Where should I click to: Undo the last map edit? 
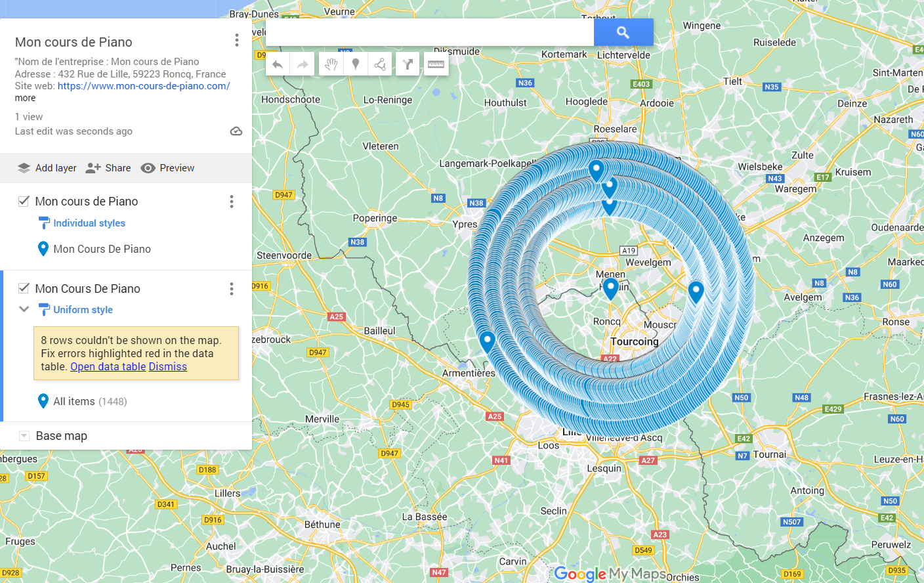click(x=278, y=64)
